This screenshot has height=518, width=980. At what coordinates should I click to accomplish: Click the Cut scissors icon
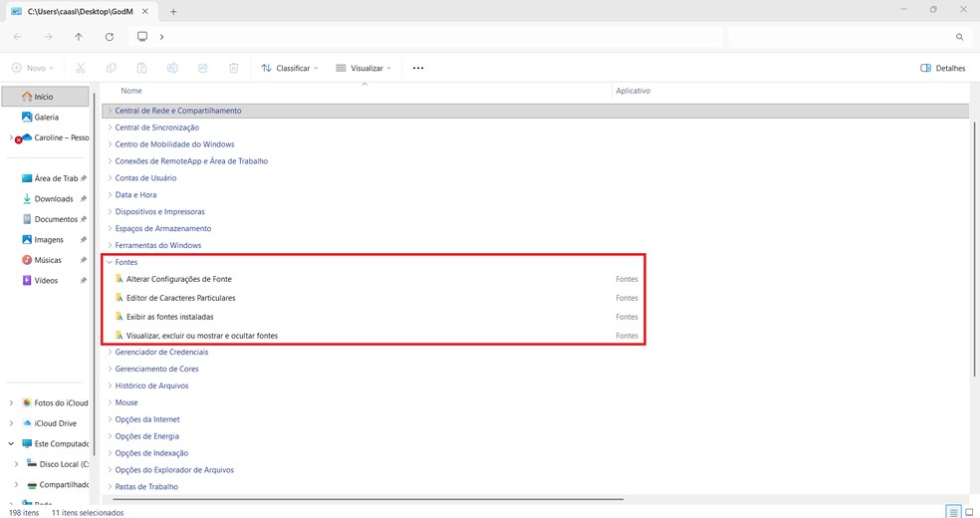81,68
